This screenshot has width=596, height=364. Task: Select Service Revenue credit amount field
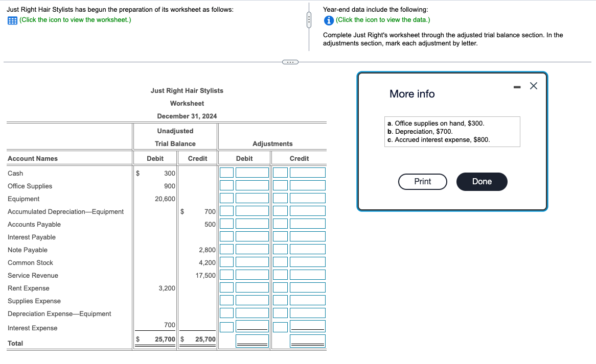(x=308, y=275)
